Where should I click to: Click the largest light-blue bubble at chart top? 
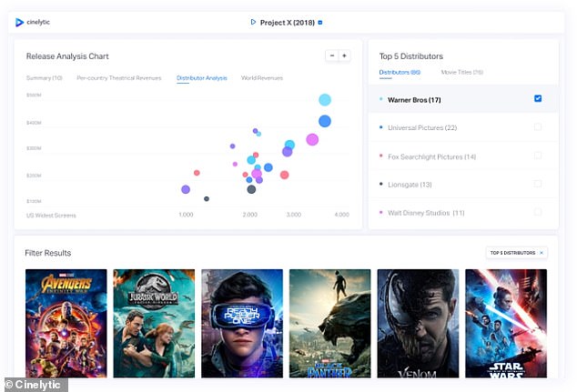[324, 100]
